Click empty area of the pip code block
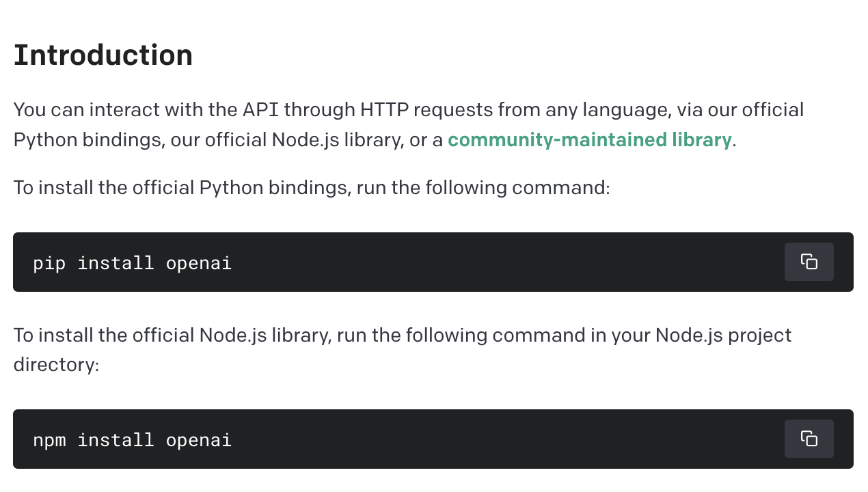The width and height of the screenshot is (868, 492). (506, 262)
